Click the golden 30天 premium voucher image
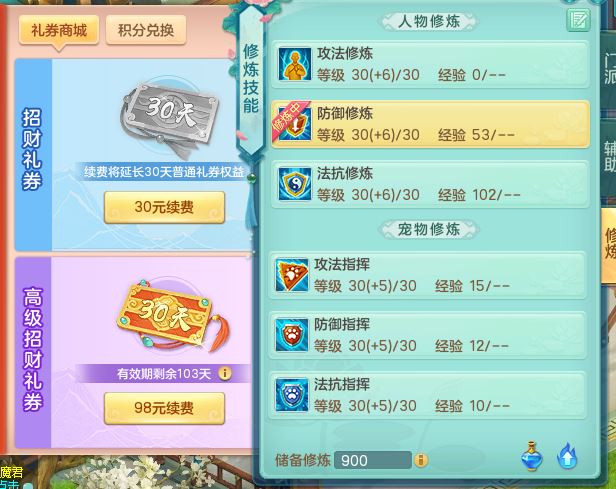 coord(173,314)
